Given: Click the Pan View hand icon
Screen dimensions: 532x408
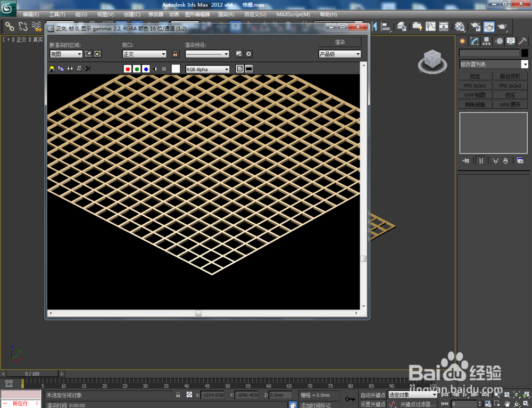Looking at the screenshot, I should pyautogui.click(x=507, y=404).
